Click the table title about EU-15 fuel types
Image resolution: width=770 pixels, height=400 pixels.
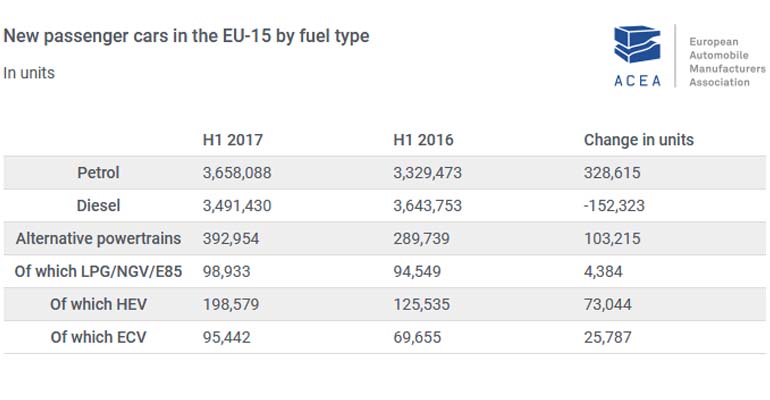point(187,37)
